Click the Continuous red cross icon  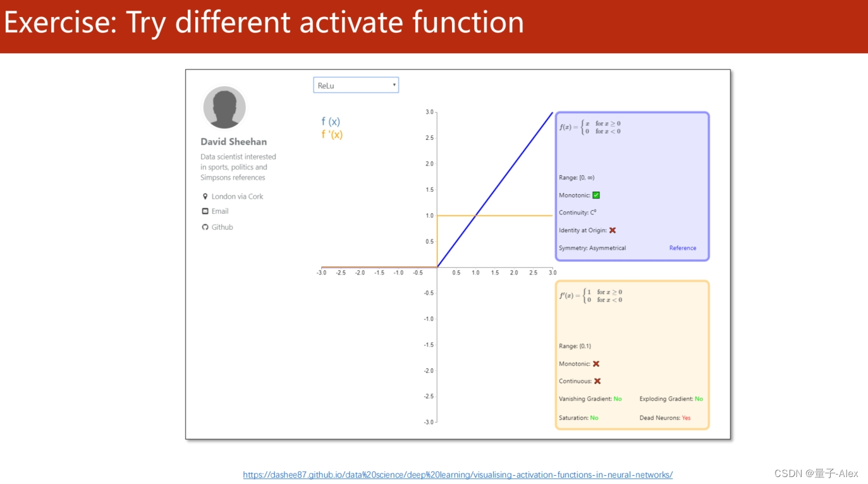[597, 382]
